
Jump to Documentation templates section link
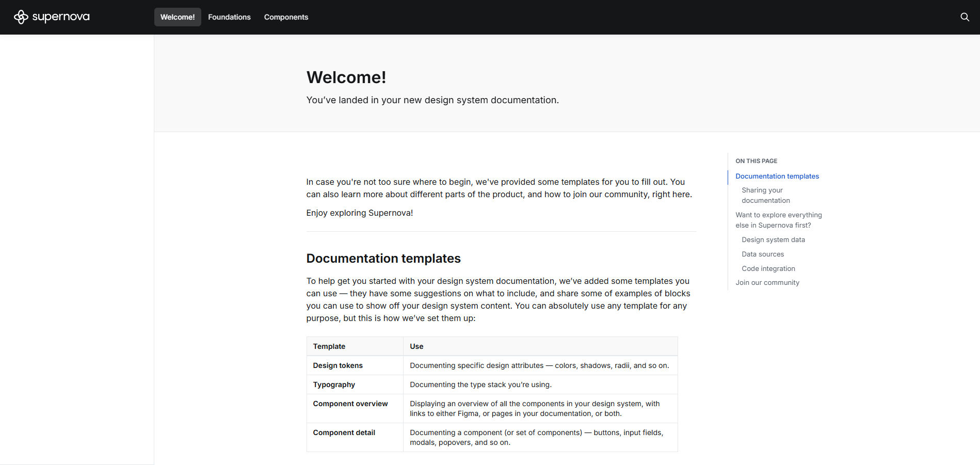[777, 176]
